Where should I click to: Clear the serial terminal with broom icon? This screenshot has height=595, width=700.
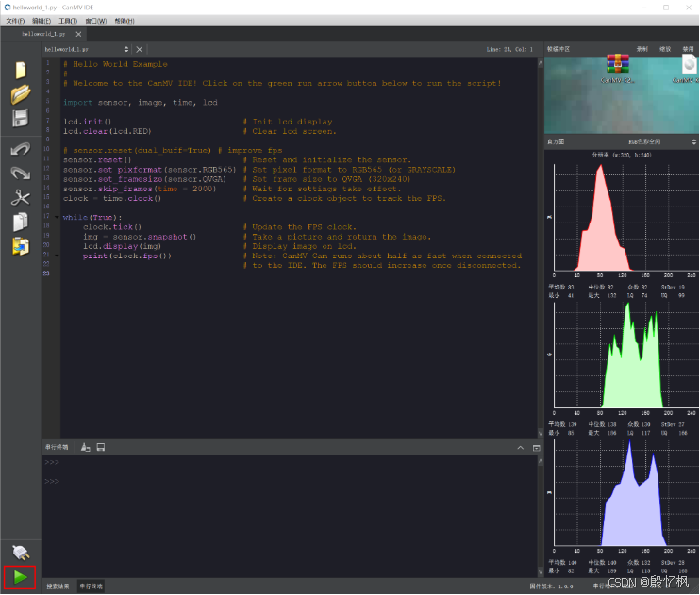coord(85,447)
